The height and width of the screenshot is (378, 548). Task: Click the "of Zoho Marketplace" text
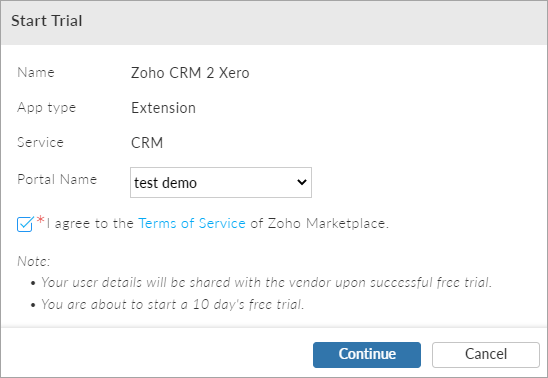(x=319, y=223)
